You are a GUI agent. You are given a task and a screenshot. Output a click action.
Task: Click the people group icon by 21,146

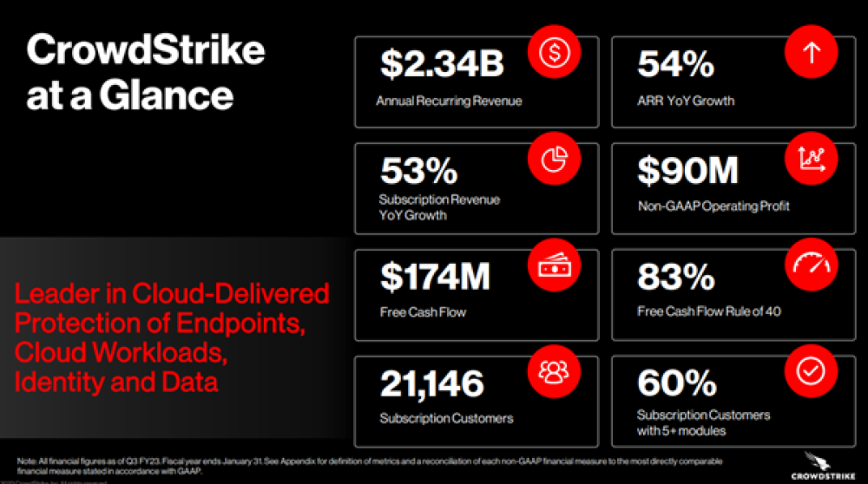(x=554, y=371)
